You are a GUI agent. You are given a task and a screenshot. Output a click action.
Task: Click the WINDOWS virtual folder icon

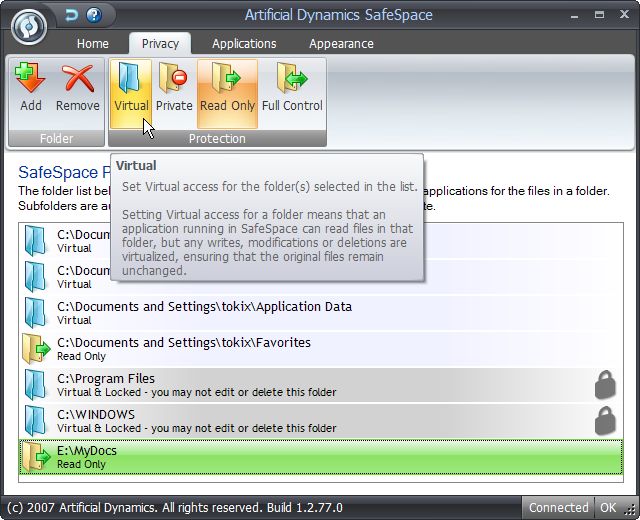tap(36, 420)
